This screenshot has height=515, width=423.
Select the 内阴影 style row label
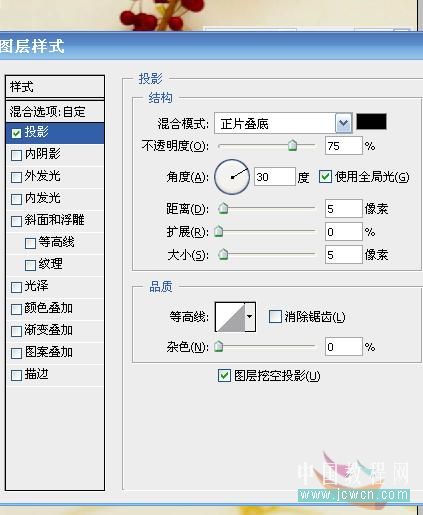[x=43, y=154]
